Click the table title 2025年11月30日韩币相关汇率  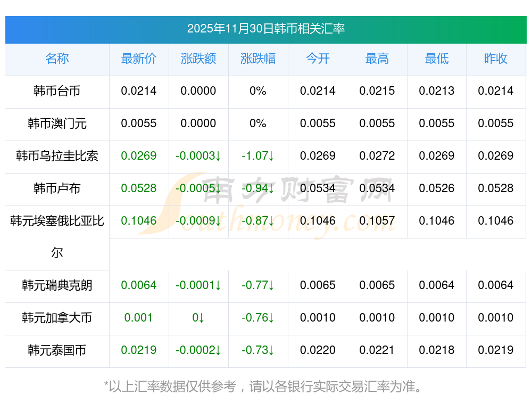pos(265,29)
